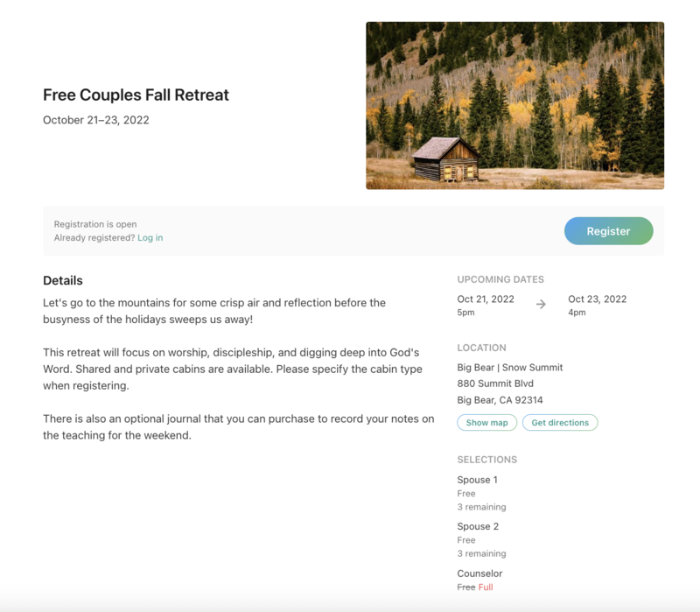Click the Big Bear | Snow Summit venue name
The height and width of the screenshot is (612, 700).
(x=509, y=368)
